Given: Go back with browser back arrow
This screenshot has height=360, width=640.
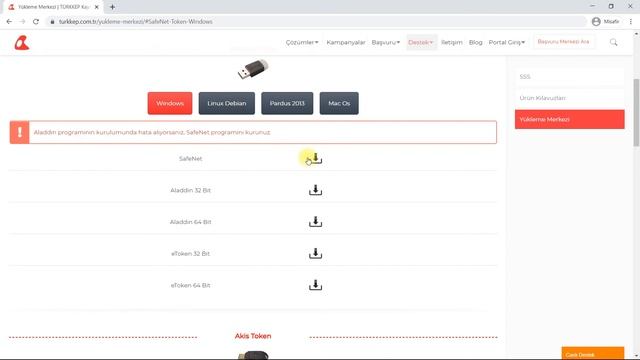Looking at the screenshot, I should click(x=9, y=22).
